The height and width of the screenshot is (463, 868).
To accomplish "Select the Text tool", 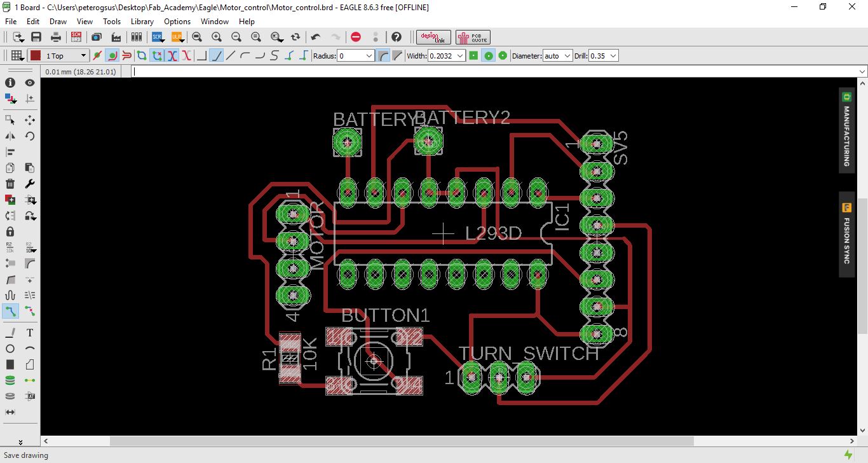I will pyautogui.click(x=30, y=333).
